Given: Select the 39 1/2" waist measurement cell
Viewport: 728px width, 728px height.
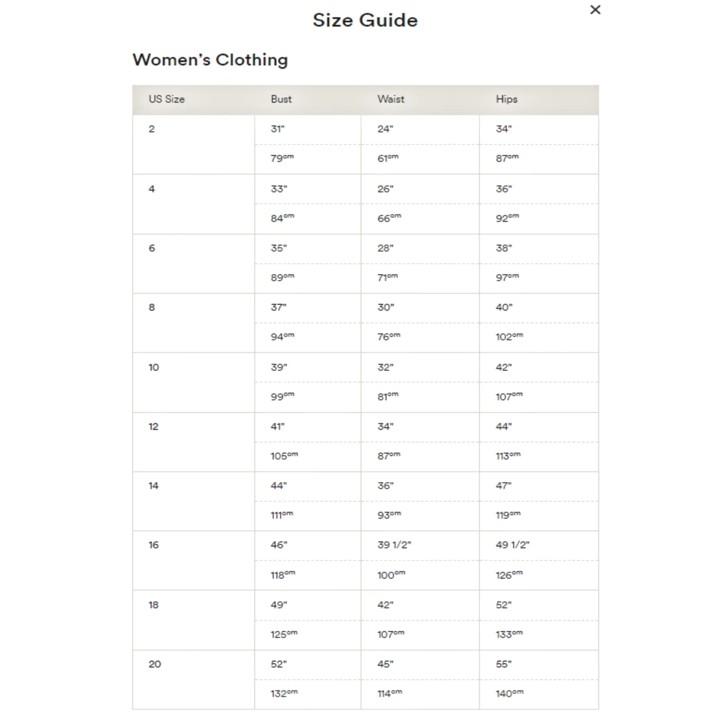Looking at the screenshot, I should coord(394,545).
